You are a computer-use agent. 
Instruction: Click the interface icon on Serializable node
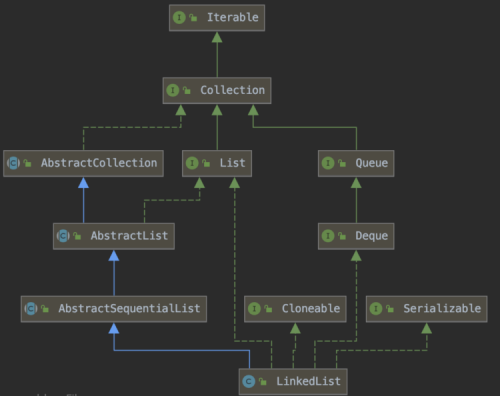coord(376,309)
